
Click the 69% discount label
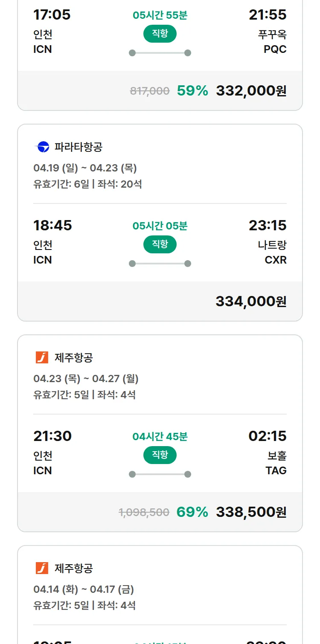tap(192, 512)
